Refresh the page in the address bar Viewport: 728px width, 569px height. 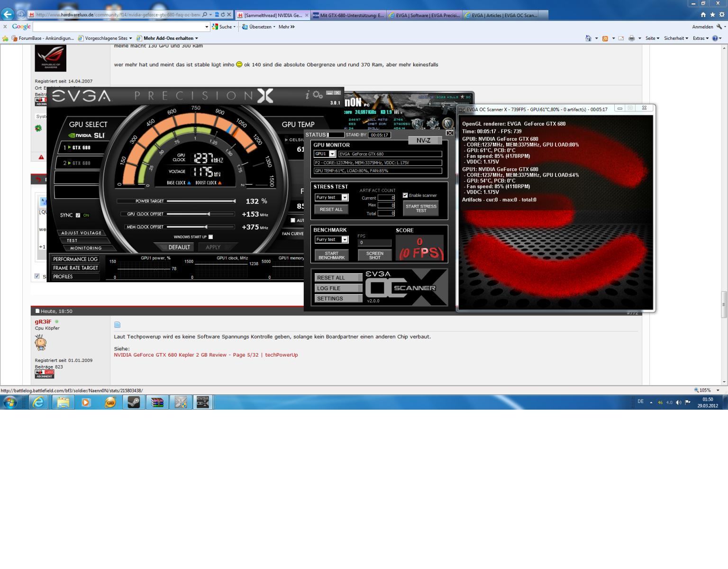click(223, 15)
